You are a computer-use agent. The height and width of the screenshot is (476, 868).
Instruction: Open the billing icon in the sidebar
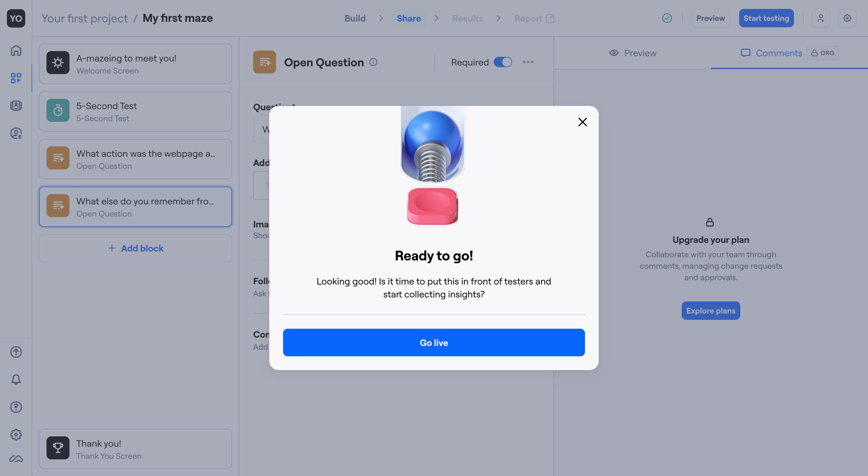[16, 133]
